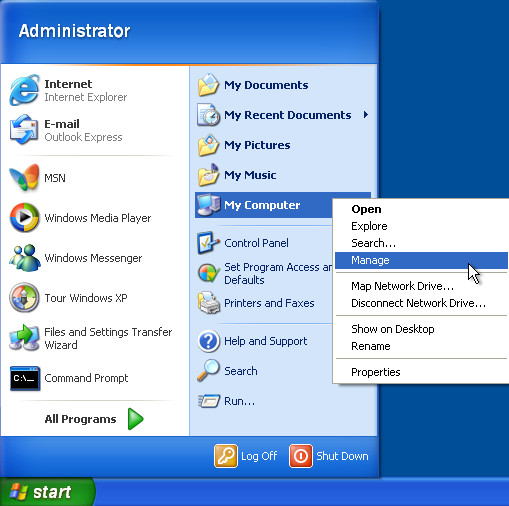
Task: Click the My Pictures label
Action: click(257, 145)
